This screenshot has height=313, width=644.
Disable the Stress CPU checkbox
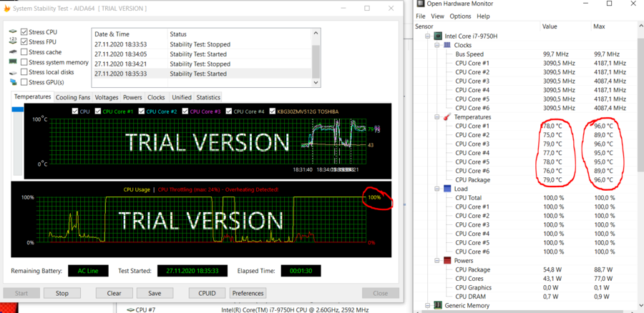pos(24,31)
